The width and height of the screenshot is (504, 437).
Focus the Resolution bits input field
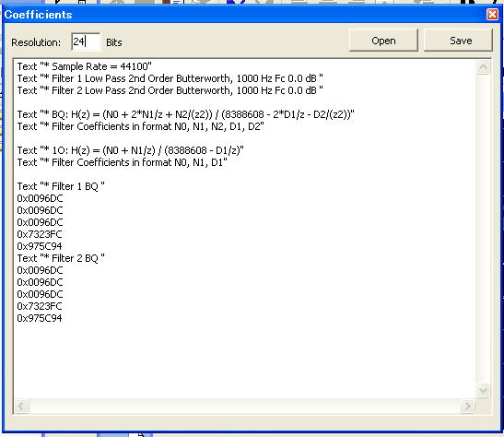pyautogui.click(x=86, y=41)
